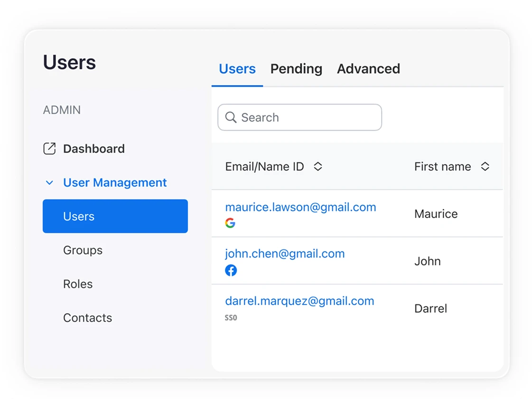
Task: Open the maurice.lawson@gmail.com user link
Action: click(x=300, y=207)
